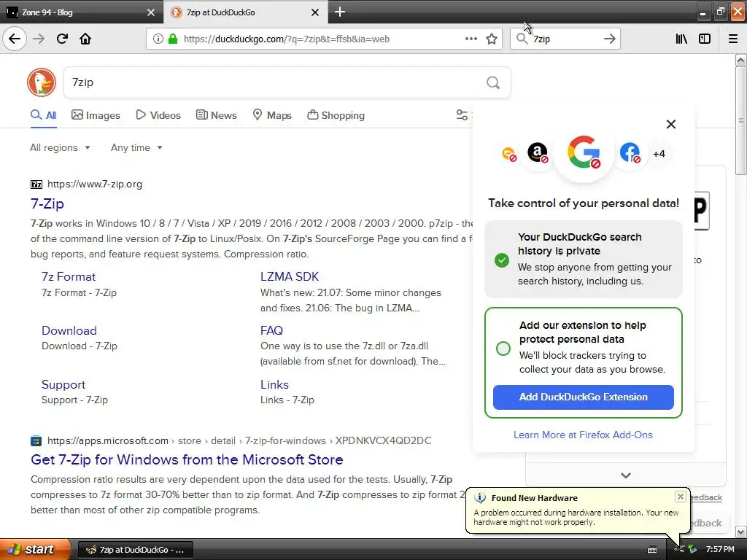Open the Support sublink
The width and height of the screenshot is (747, 560).
(x=63, y=384)
